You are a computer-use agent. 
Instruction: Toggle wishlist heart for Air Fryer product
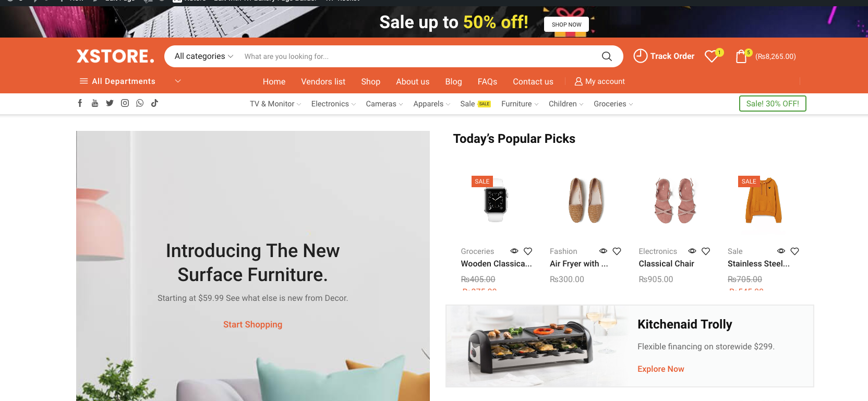pos(617,251)
